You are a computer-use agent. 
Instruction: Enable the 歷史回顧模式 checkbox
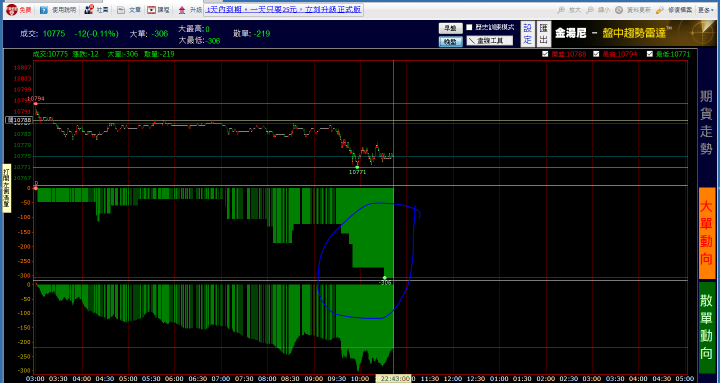click(469, 28)
